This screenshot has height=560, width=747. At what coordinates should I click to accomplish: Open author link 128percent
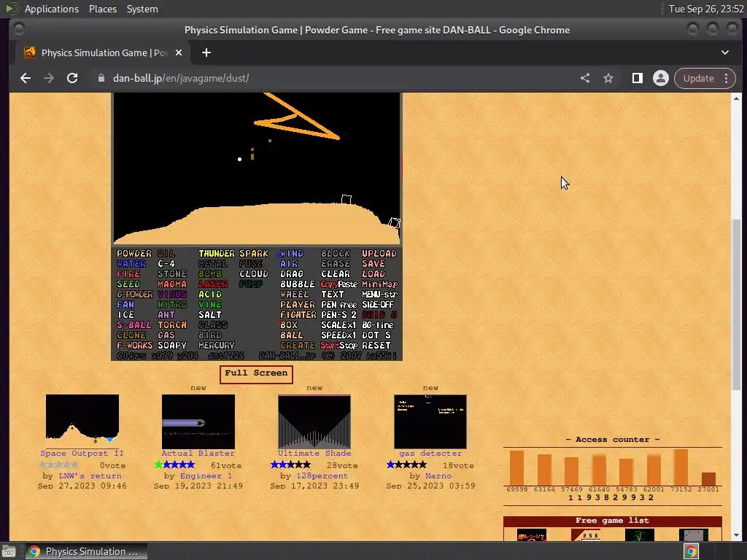click(x=322, y=475)
